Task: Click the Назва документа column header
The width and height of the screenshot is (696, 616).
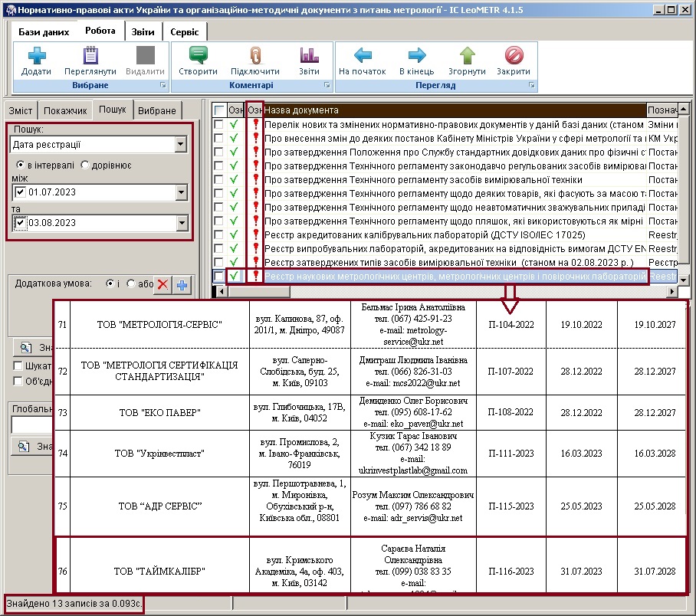Action: 455,110
